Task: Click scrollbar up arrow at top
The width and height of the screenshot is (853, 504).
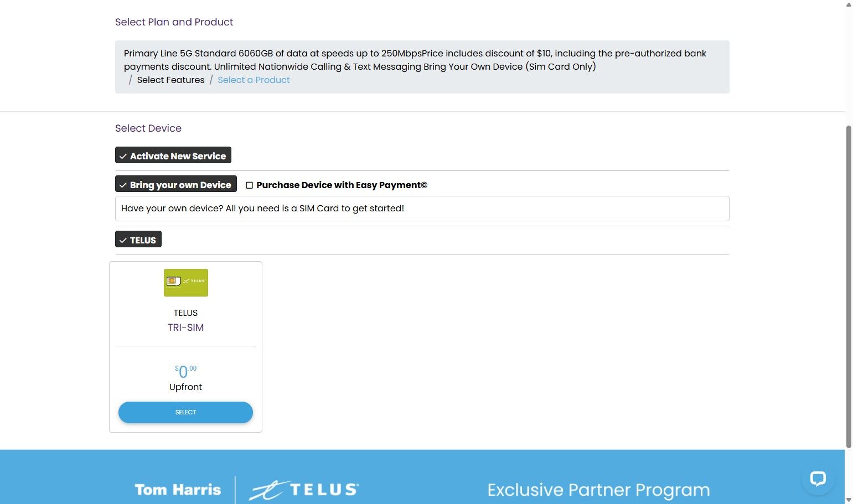Action: [849, 4]
